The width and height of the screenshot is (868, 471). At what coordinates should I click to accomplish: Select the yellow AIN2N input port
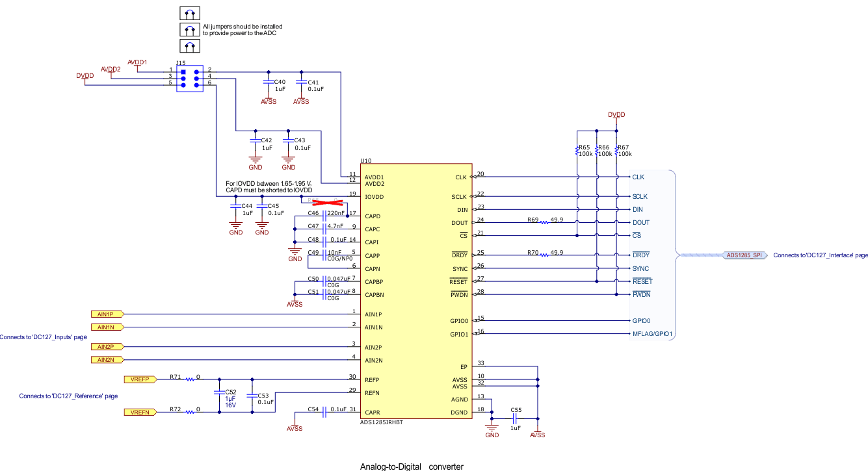tap(107, 360)
